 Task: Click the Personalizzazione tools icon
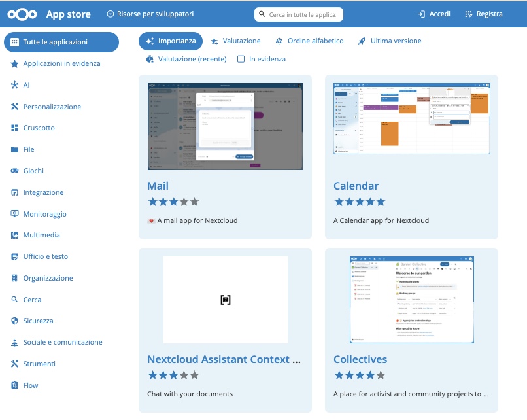pos(14,107)
